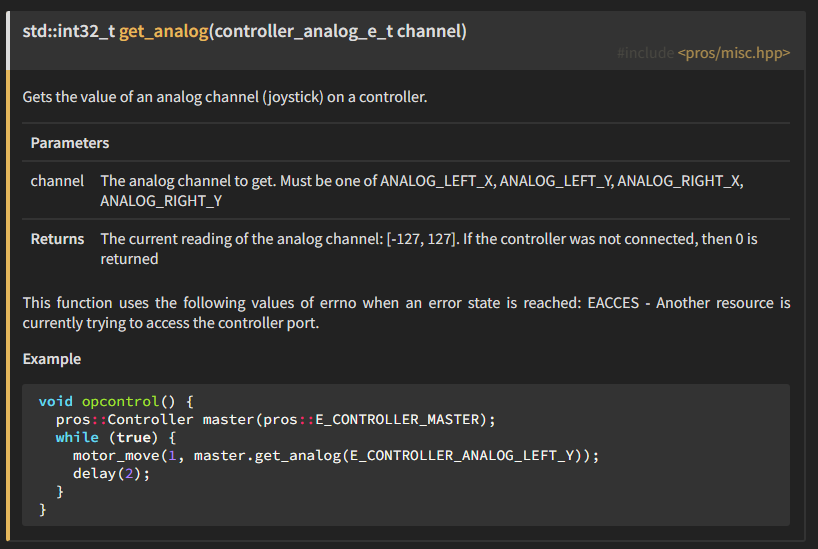This screenshot has width=818, height=549.
Task: Click the #include text in header
Action: click(x=645, y=53)
